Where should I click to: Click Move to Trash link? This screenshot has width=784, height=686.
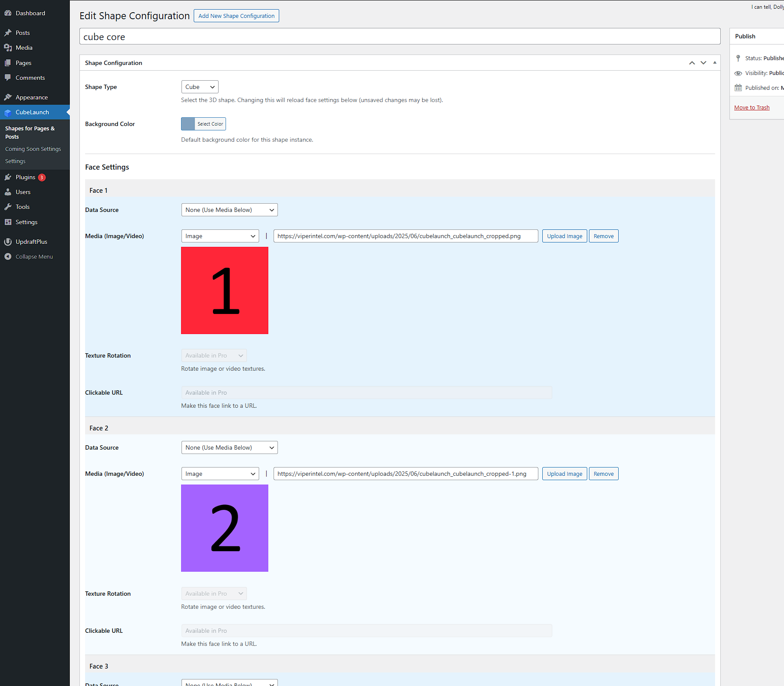click(x=752, y=108)
